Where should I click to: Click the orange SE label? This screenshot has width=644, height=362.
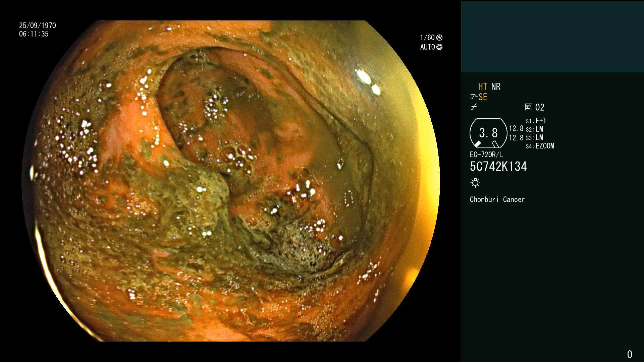pos(483,97)
